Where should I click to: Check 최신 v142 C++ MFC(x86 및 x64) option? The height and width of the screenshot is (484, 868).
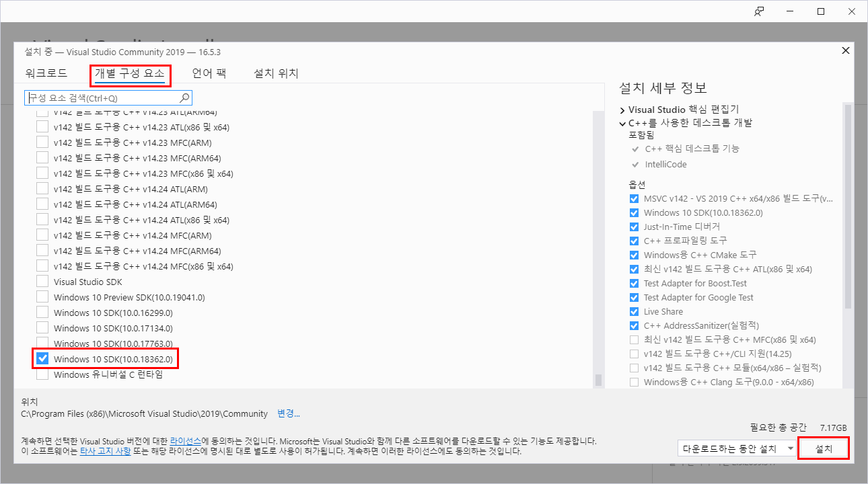point(634,340)
